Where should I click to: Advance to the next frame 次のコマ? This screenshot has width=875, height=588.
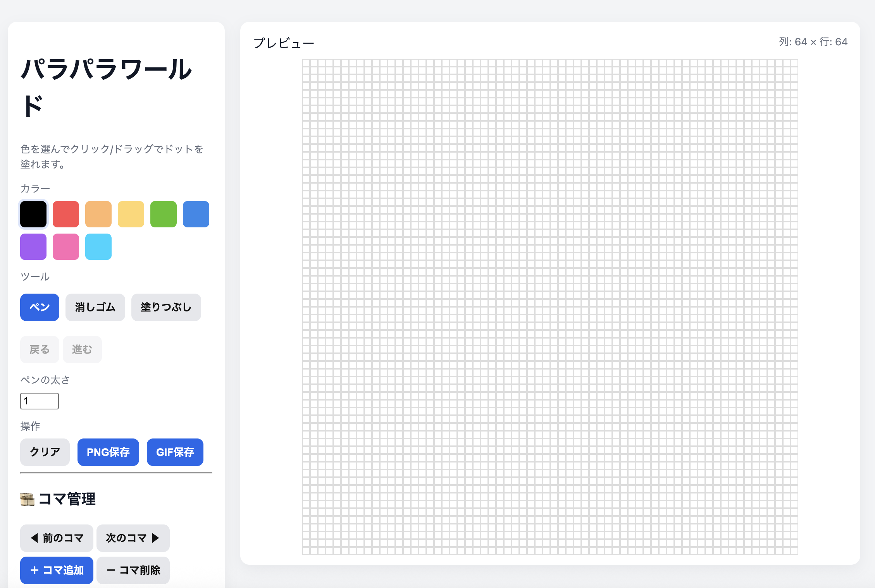tap(133, 538)
